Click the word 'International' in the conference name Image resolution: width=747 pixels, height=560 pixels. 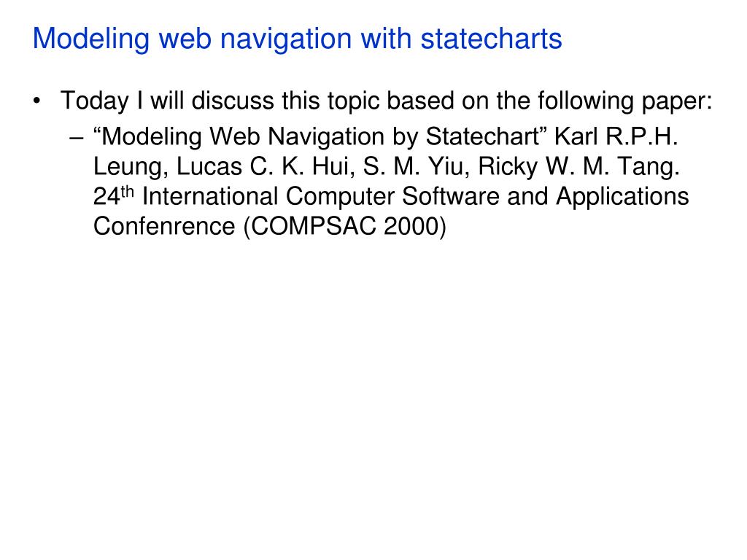click(210, 197)
